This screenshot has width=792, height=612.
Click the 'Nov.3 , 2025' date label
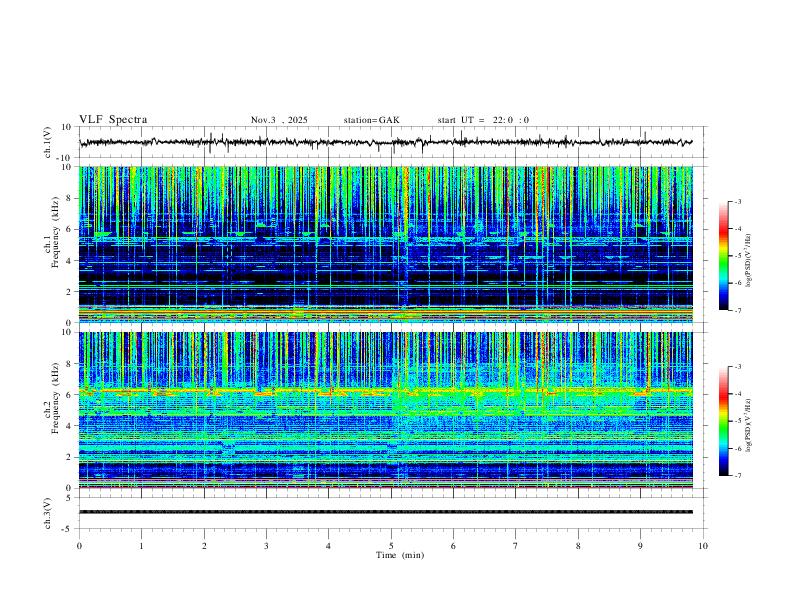[x=279, y=120]
